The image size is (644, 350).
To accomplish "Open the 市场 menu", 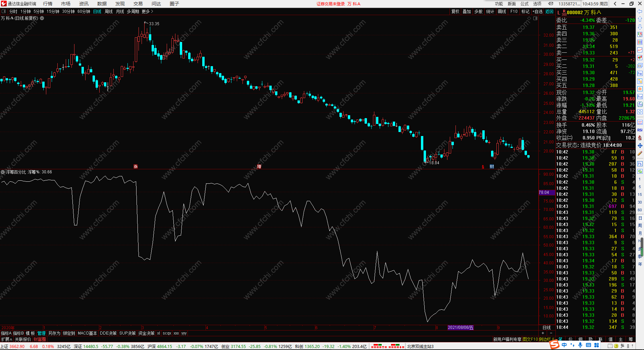I will 66,4.
